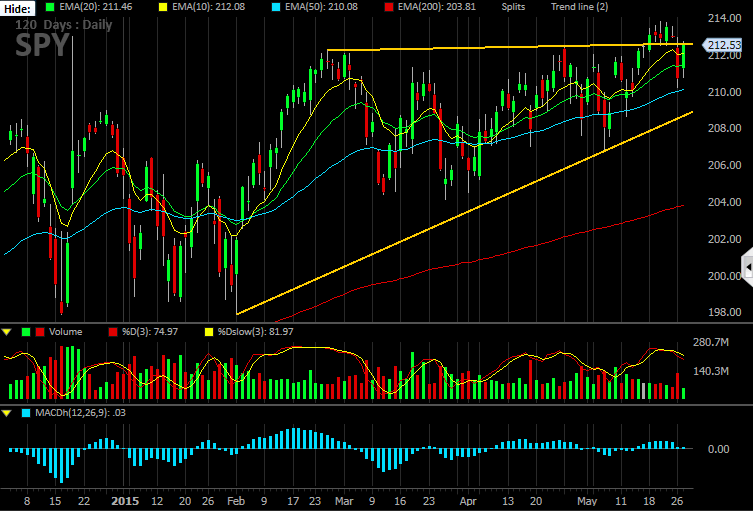Click the 280.7M volume axis label

(711, 342)
